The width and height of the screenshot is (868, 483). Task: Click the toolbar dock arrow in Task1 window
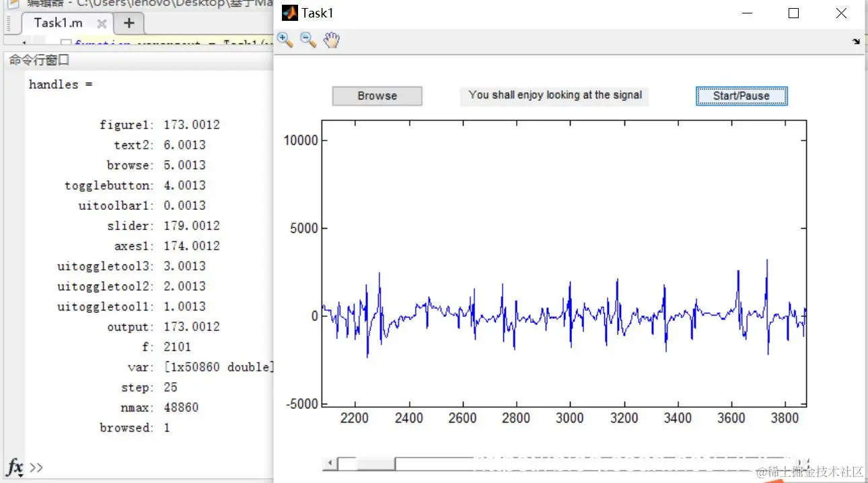856,41
